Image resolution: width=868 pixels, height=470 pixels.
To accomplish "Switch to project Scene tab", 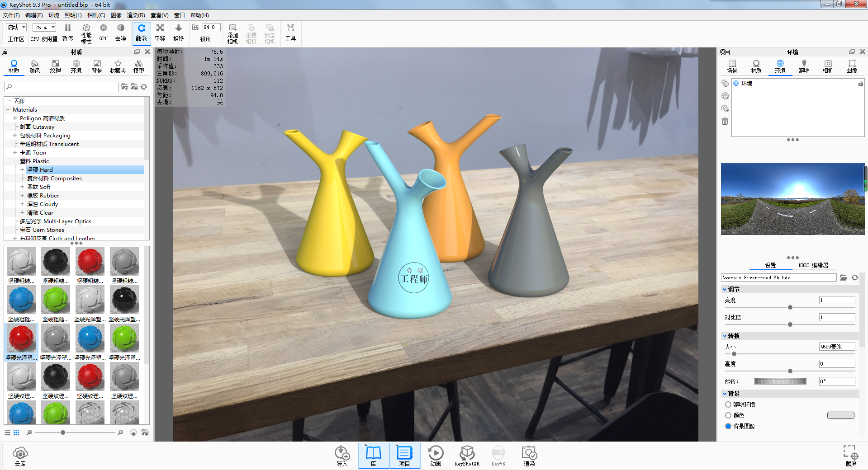I will pos(732,66).
